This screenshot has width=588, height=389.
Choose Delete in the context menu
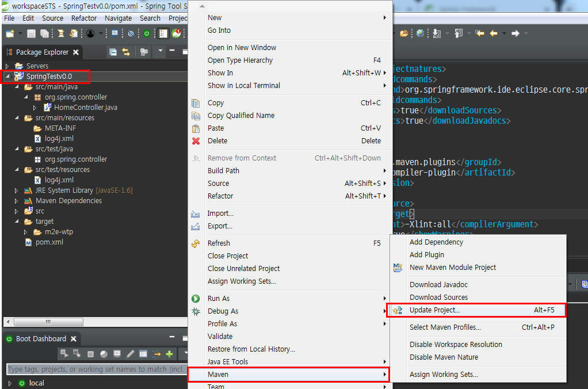tap(289, 141)
